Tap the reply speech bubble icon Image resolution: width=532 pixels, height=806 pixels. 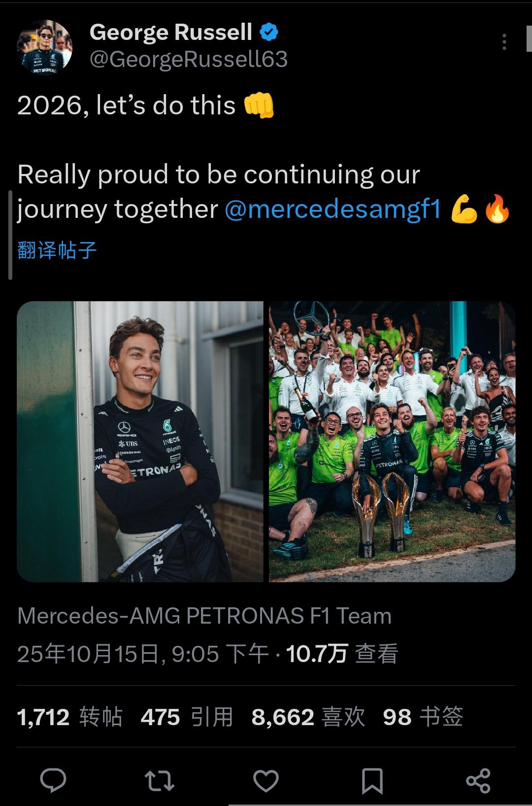pyautogui.click(x=53, y=781)
